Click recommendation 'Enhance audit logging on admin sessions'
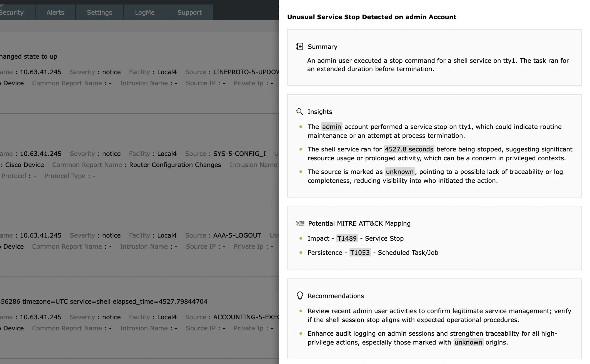 [x=432, y=338]
